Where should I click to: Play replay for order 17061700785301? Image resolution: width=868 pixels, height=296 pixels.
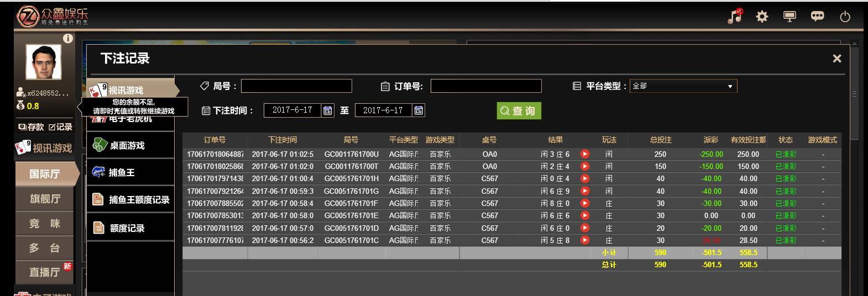[585, 215]
